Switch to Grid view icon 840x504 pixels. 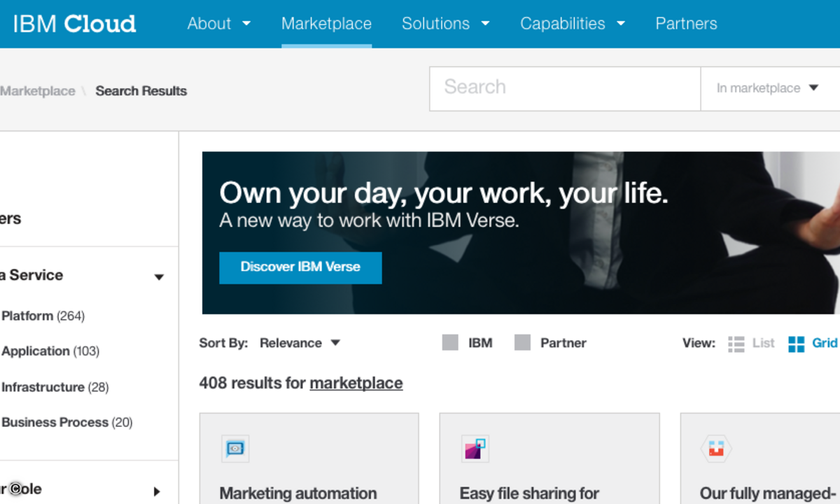[796, 344]
